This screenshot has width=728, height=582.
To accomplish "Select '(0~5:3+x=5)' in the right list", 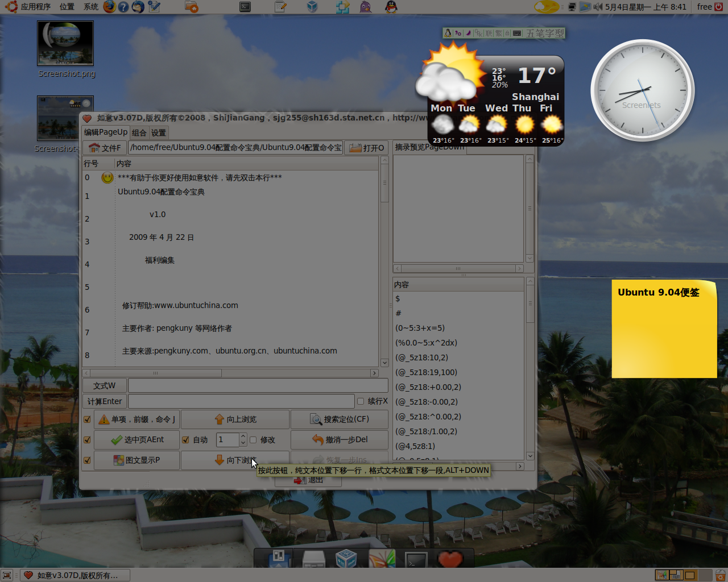I will coord(458,328).
